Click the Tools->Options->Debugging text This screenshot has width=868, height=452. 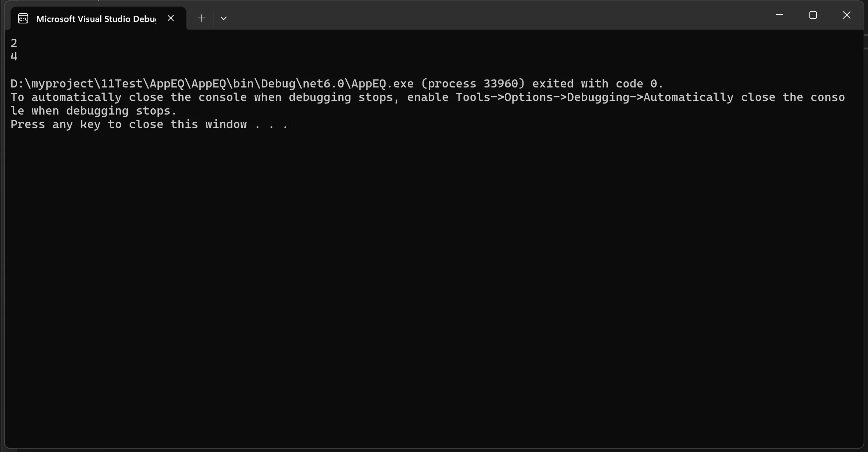(549, 97)
